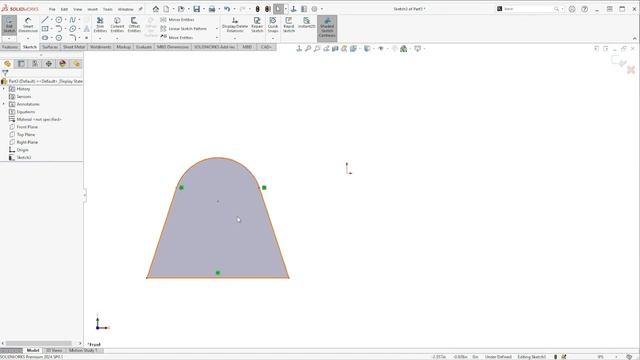Select the Spline sketch tool
The image size is (640, 360).
tap(73, 20)
